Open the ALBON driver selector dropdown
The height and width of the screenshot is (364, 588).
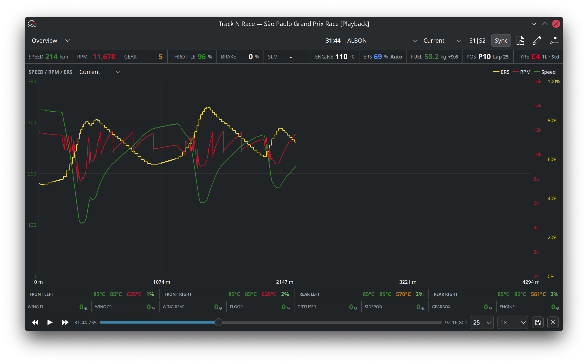coord(382,40)
